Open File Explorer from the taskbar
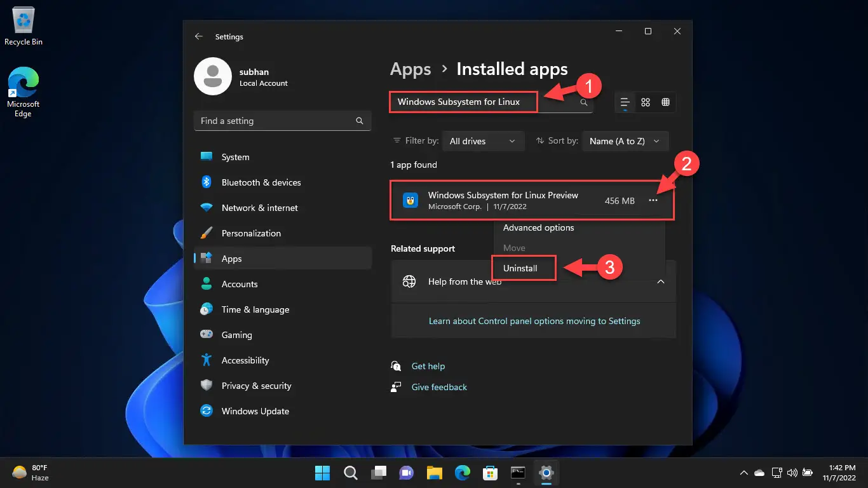Image resolution: width=868 pixels, height=488 pixels. click(434, 473)
